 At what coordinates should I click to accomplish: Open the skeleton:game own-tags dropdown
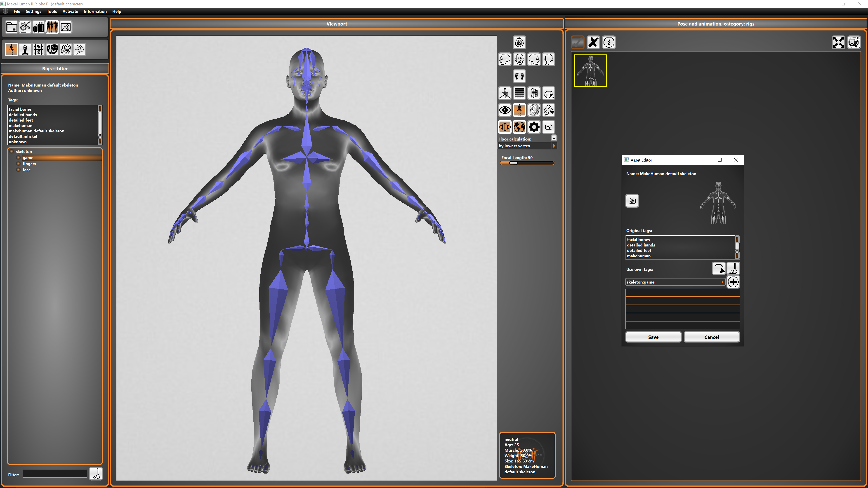click(x=675, y=282)
